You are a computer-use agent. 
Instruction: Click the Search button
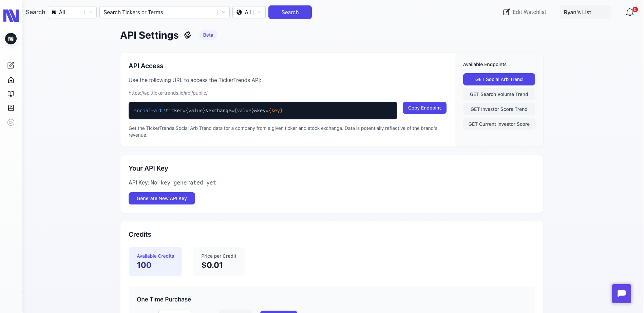click(290, 12)
